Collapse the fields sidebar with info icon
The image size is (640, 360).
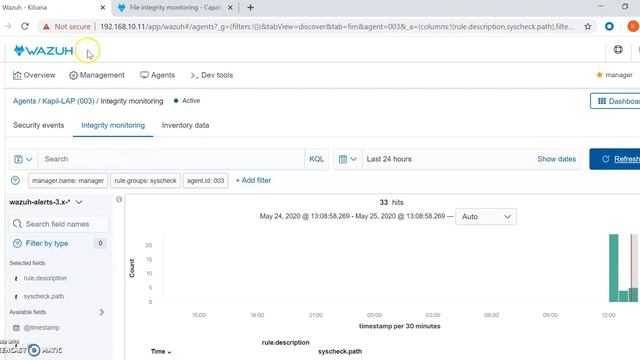[x=119, y=199]
